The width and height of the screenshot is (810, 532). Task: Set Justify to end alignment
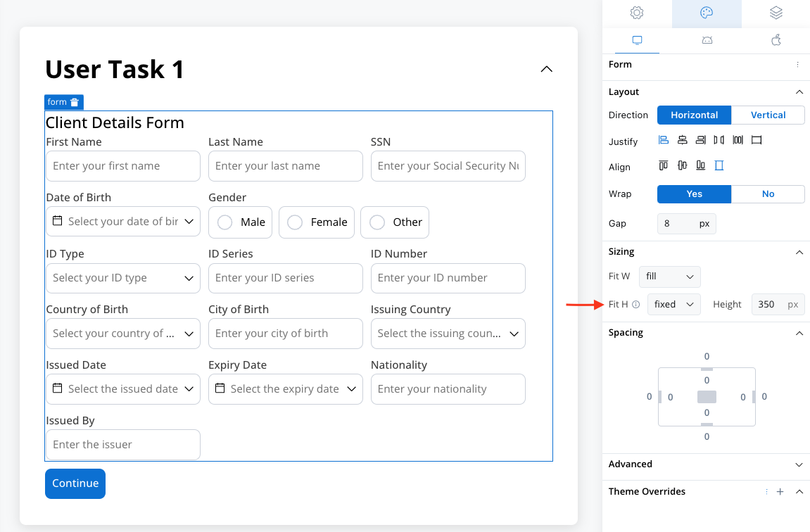click(701, 140)
